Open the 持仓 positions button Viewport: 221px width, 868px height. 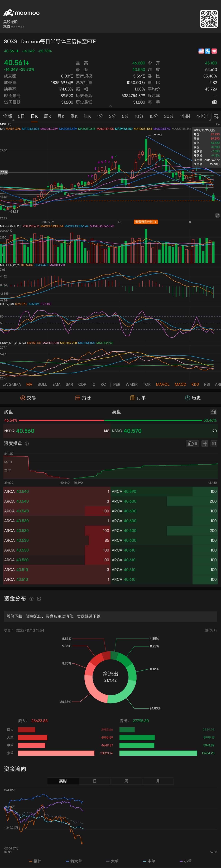click(x=83, y=398)
